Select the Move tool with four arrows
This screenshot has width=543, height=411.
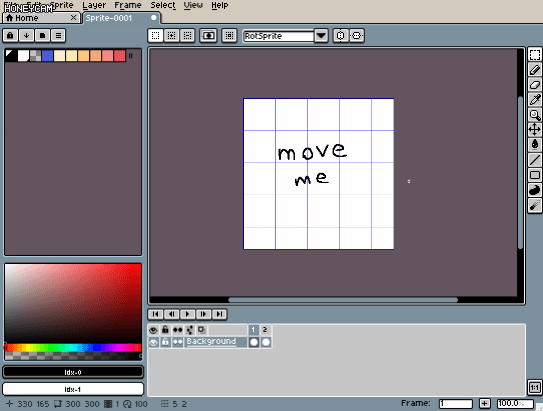click(x=535, y=130)
